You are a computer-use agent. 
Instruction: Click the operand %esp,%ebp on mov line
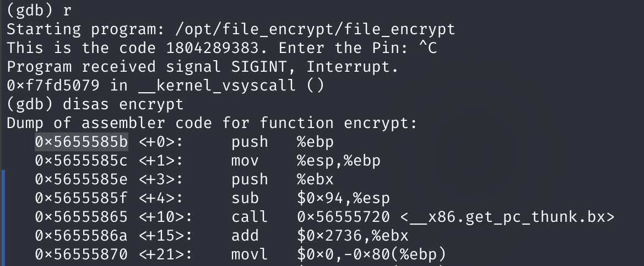click(x=338, y=161)
